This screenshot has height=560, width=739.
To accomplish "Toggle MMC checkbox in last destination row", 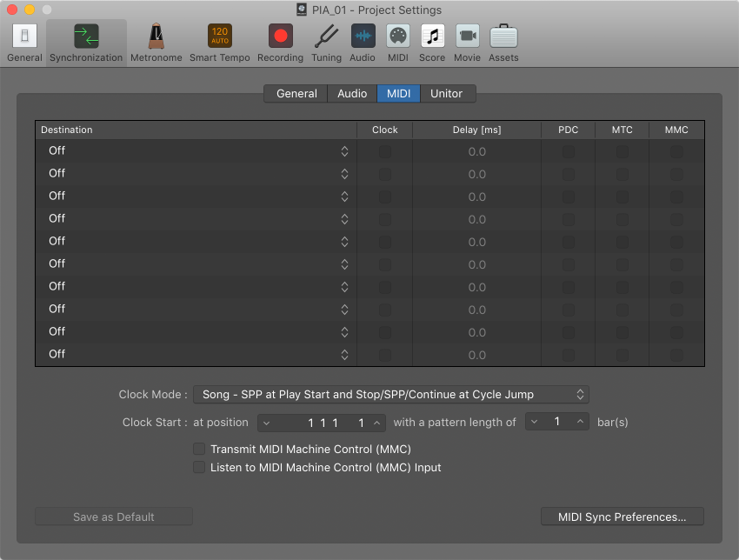I will click(x=676, y=355).
